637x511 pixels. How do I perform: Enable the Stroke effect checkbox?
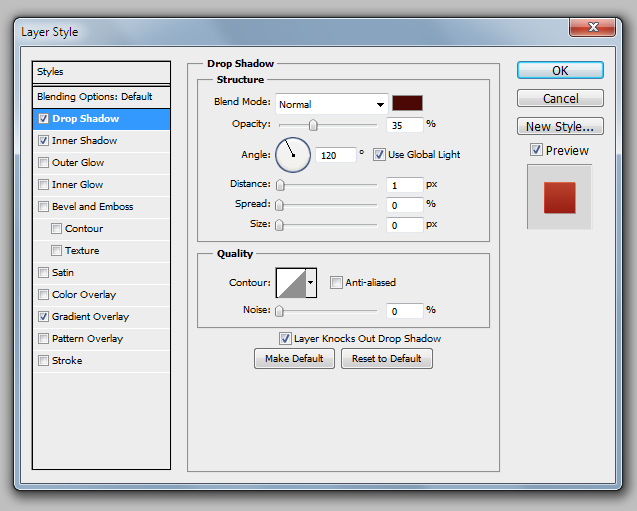click(43, 360)
